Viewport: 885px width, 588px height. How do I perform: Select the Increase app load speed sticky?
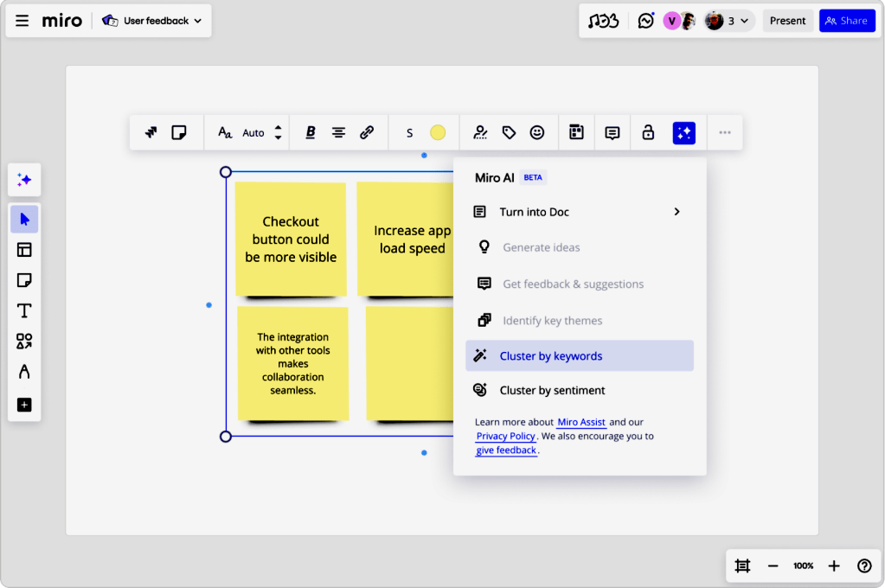click(x=405, y=240)
